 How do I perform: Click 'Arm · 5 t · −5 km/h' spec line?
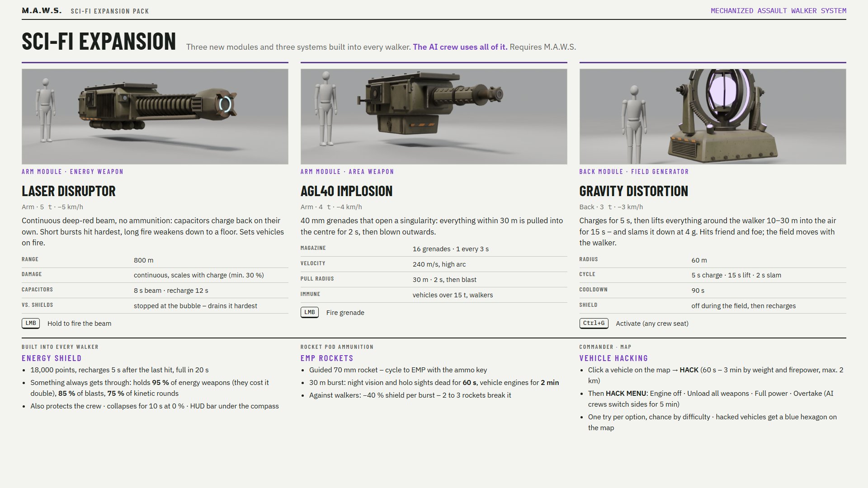52,207
